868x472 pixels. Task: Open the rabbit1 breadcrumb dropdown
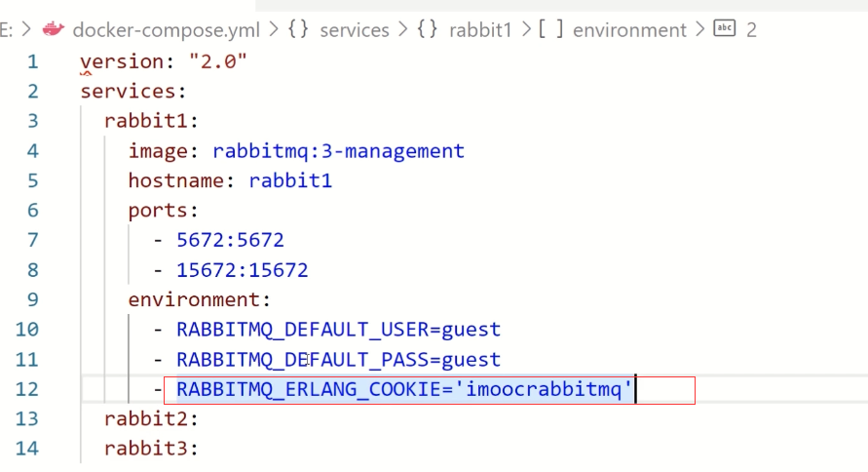tap(480, 29)
